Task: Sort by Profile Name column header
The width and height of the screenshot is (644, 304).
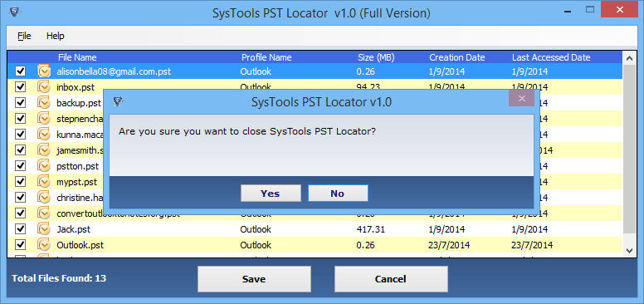Action: pos(266,57)
